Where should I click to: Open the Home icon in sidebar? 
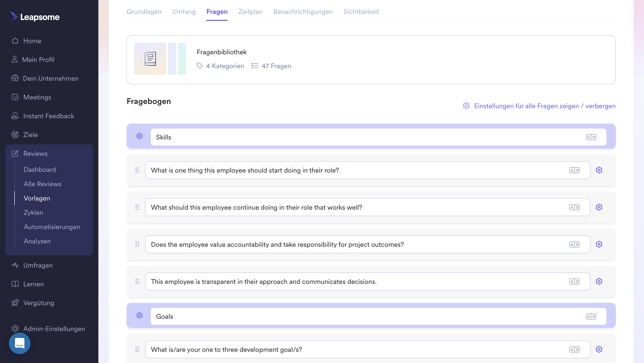[15, 41]
